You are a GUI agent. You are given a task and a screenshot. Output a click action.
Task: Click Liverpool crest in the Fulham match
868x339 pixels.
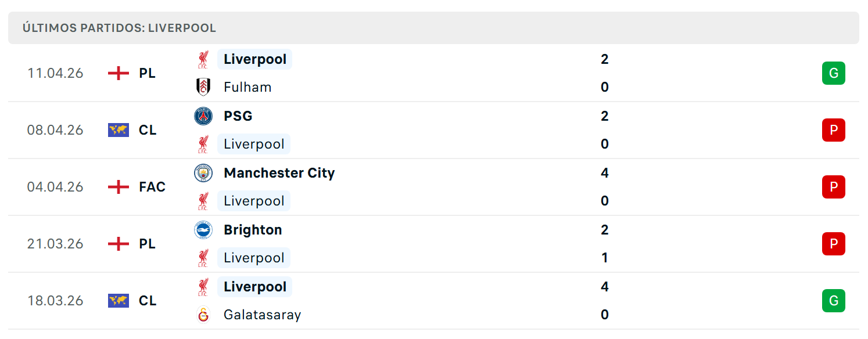pos(203,59)
